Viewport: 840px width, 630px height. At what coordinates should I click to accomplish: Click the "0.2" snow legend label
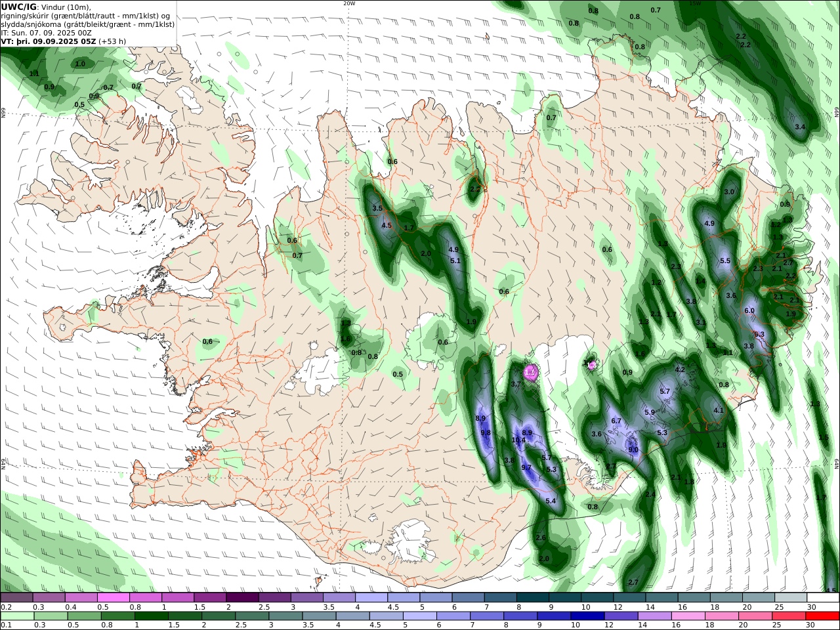coord(5,607)
